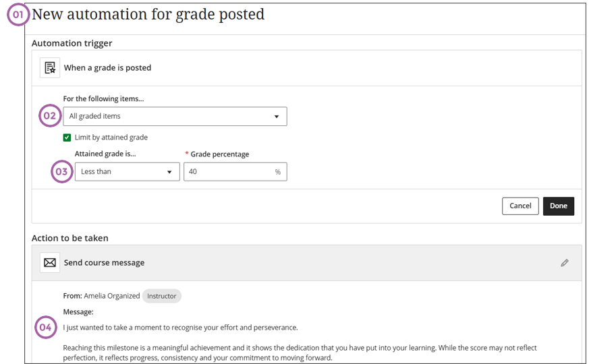This screenshot has width=589, height=364.
Task: Click the Amelia Organized sender name
Action: coord(112,296)
